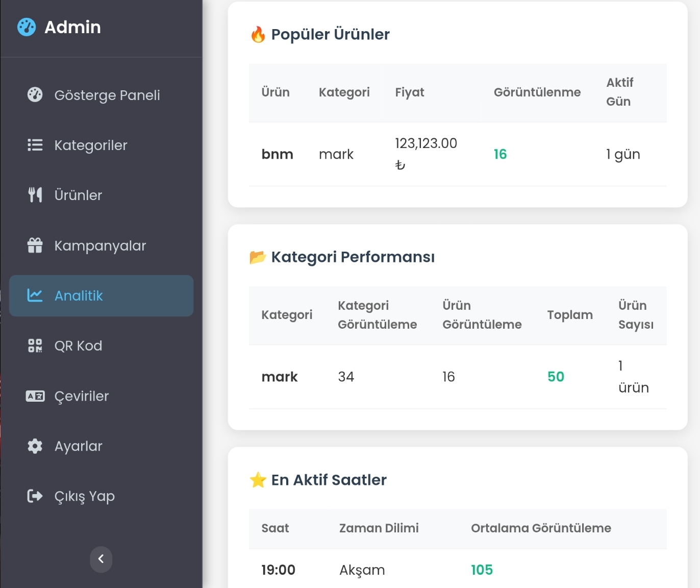Click the Kategoriler list icon

click(35, 145)
